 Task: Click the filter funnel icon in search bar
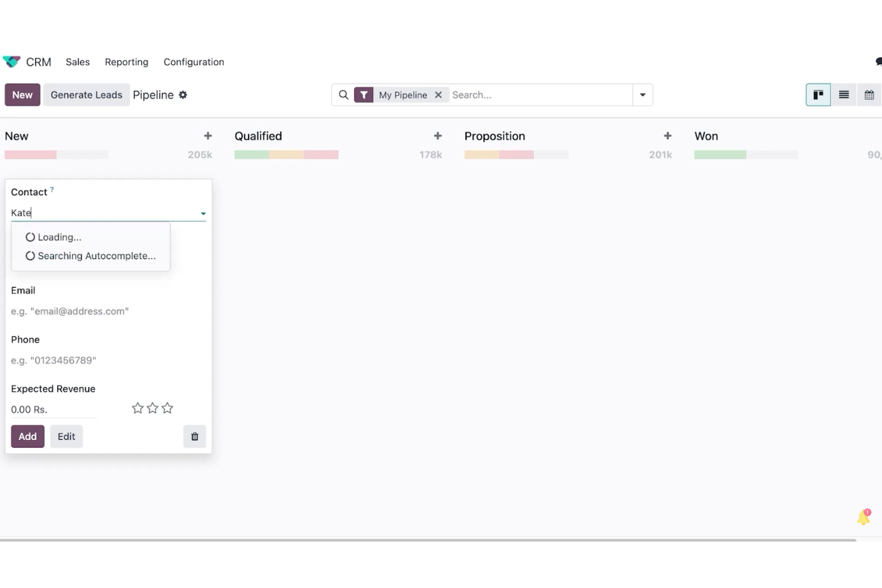pyautogui.click(x=364, y=95)
